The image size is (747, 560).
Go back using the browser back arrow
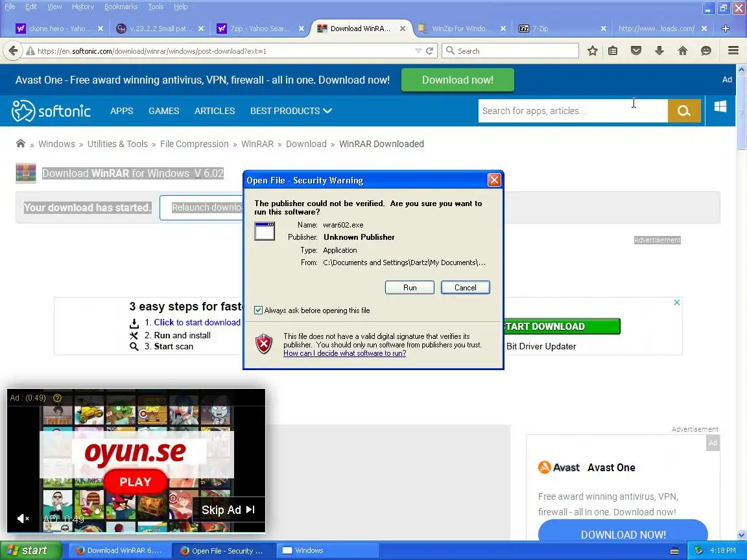click(x=14, y=51)
